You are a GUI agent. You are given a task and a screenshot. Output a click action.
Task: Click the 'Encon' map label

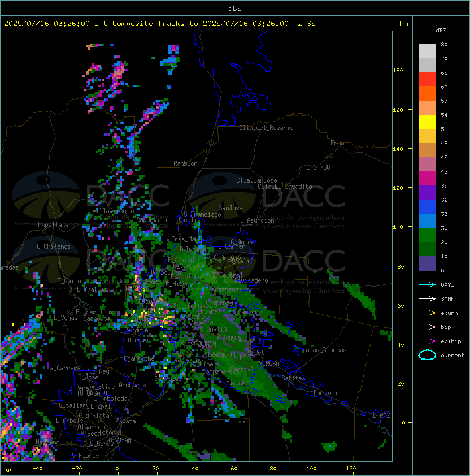tap(339, 143)
